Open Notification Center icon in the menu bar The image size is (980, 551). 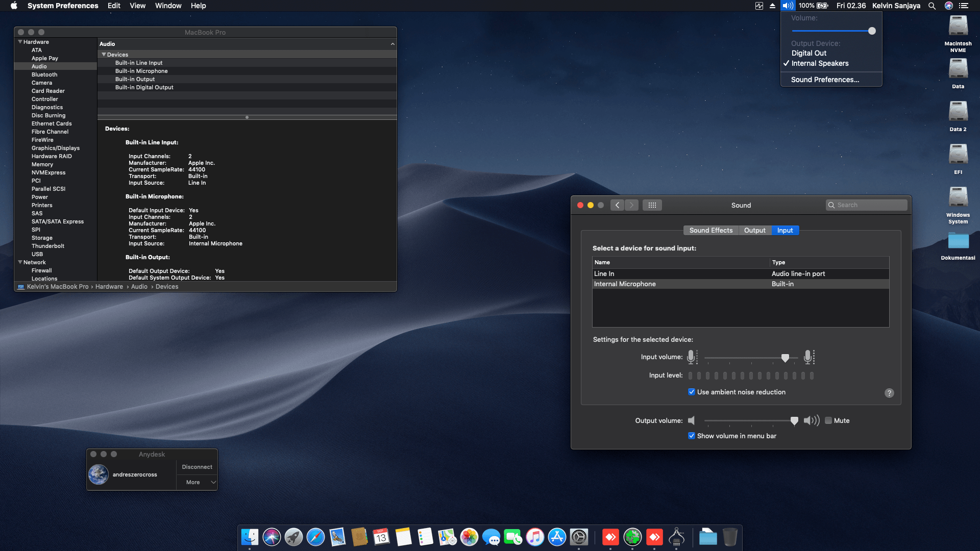point(964,6)
